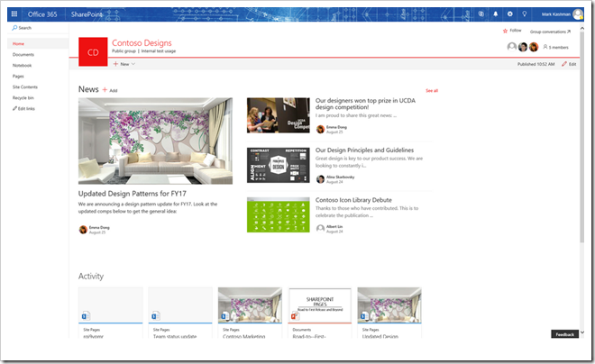Click the Follow star icon
Screen dimensions: 595x364
tap(505, 31)
